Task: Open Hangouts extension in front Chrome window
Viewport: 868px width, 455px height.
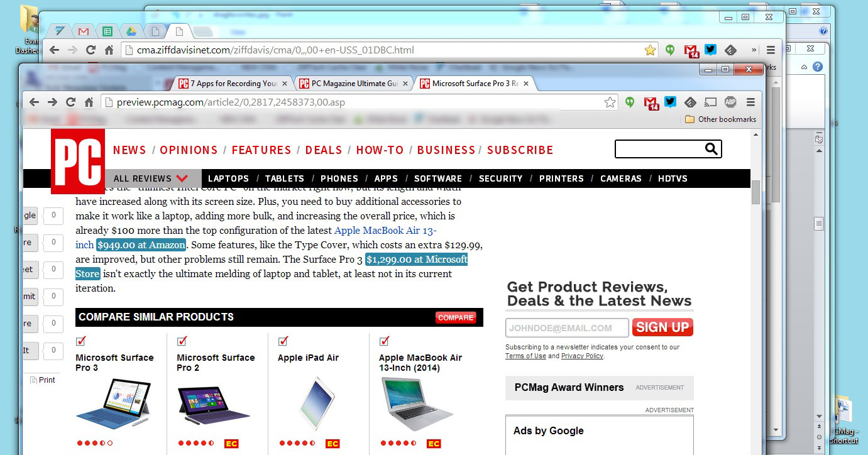Action: [630, 102]
